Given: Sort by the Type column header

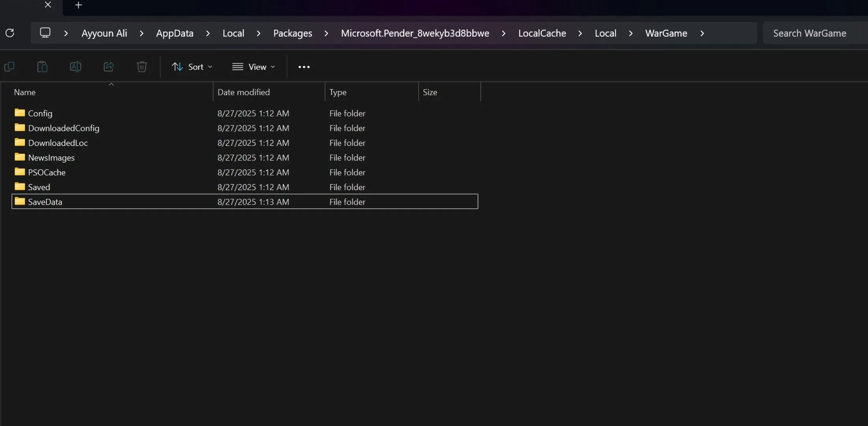Looking at the screenshot, I should (x=372, y=92).
